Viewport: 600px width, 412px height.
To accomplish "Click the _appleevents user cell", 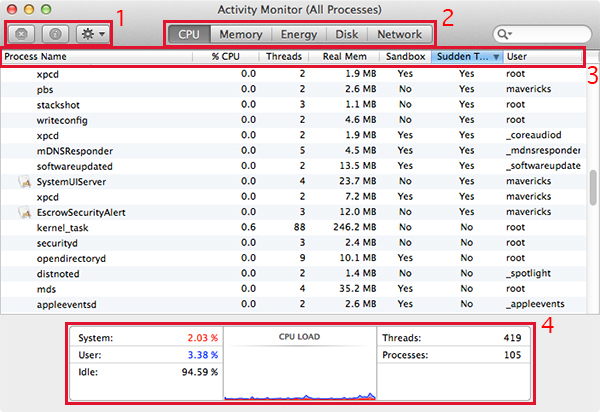I will 535,304.
